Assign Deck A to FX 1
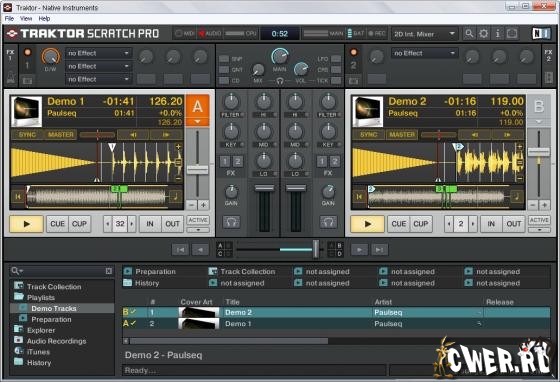The image size is (560, 382). tap(225, 162)
